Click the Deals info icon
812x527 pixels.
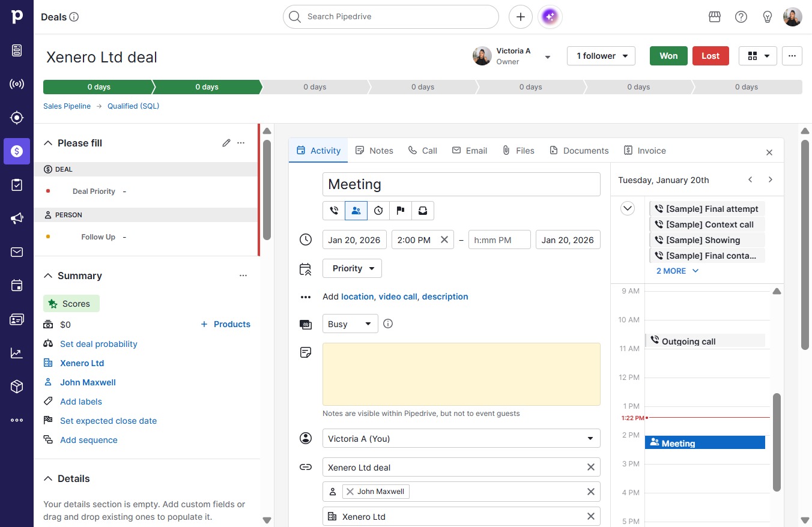pyautogui.click(x=74, y=17)
